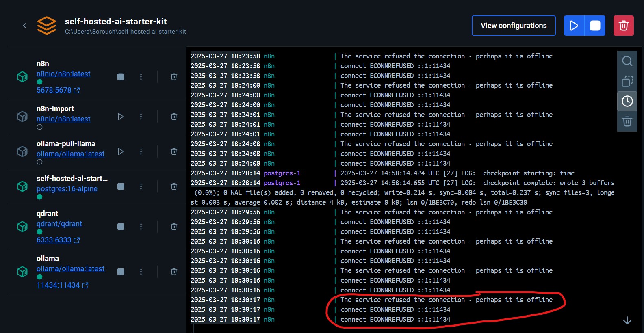Click the qdrant container cube icon
Image resolution: width=644 pixels, height=333 pixels.
22,227
